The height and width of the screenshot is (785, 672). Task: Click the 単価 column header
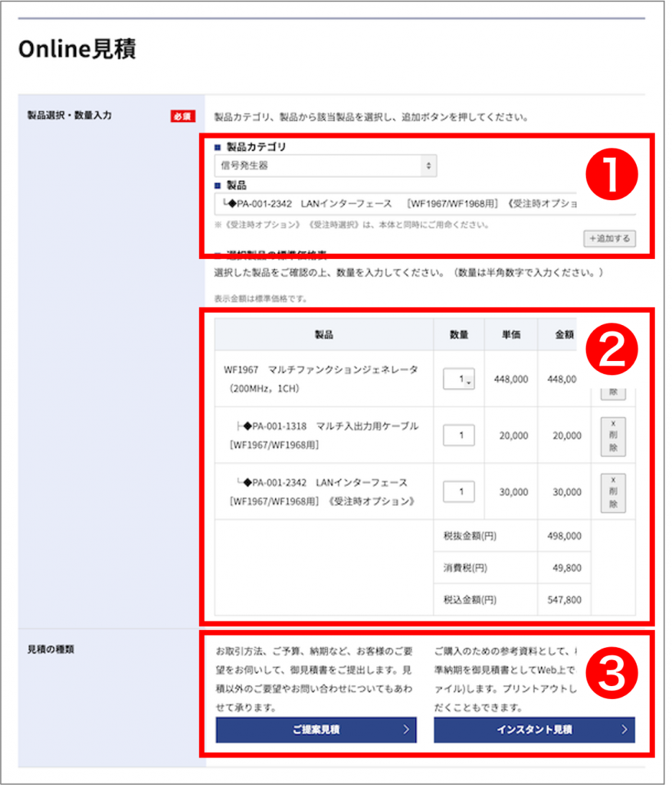511,334
